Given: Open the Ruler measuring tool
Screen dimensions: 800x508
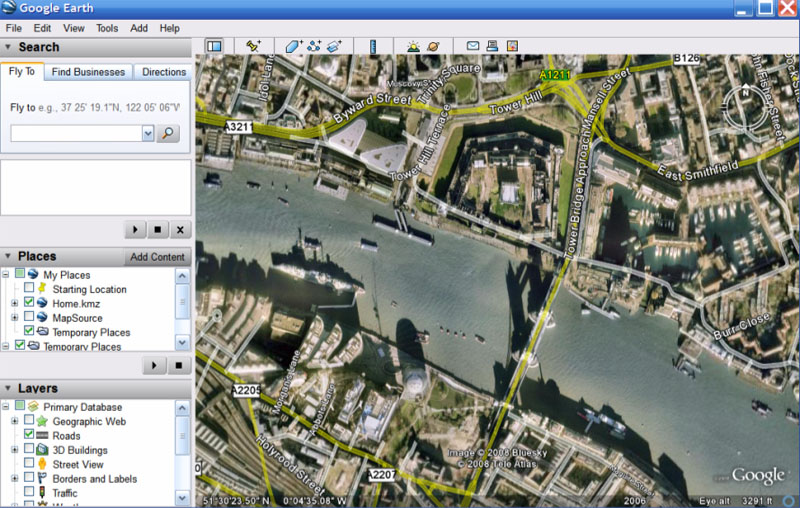Looking at the screenshot, I should (373, 46).
